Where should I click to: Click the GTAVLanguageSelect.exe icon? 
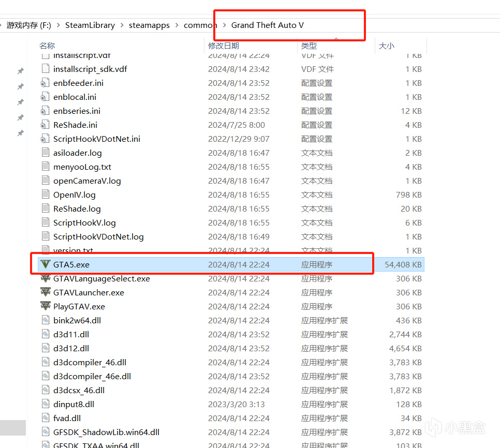click(x=46, y=278)
